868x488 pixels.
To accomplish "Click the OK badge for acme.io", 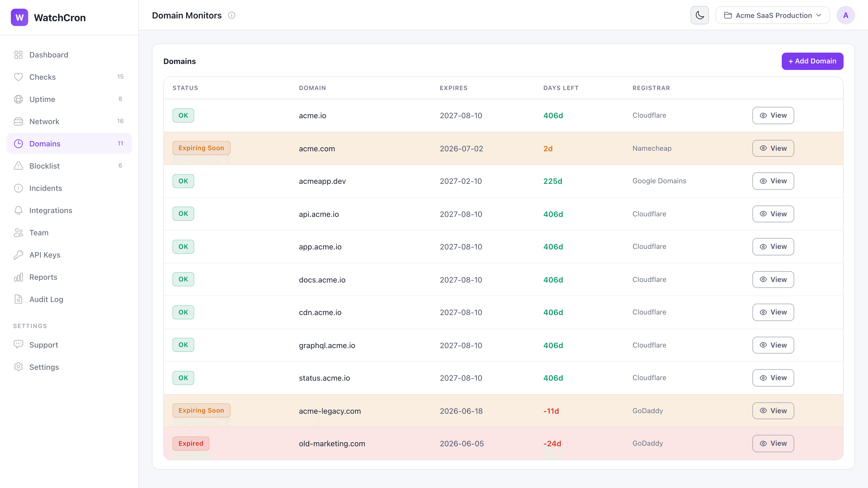I will pos(183,115).
